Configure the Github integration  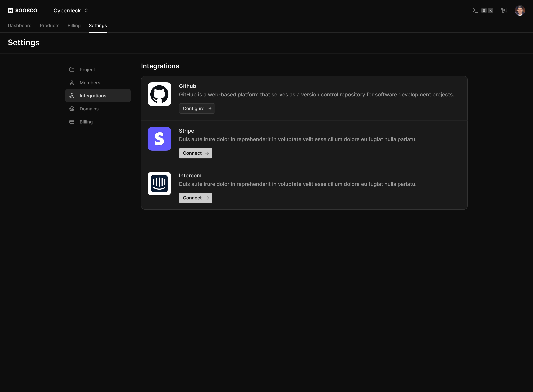[x=197, y=108]
